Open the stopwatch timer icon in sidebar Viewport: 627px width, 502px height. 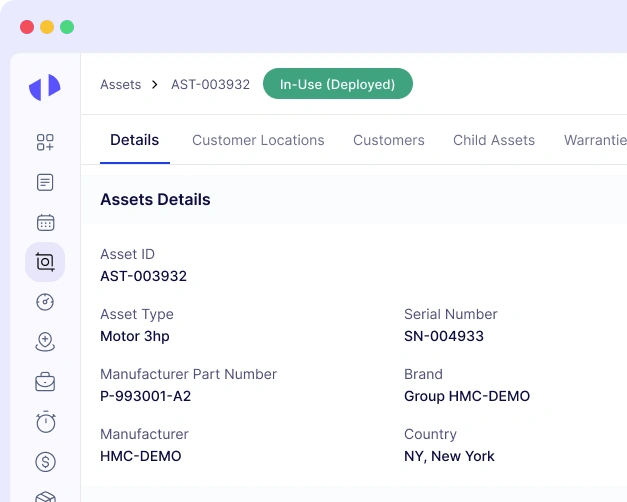point(46,422)
